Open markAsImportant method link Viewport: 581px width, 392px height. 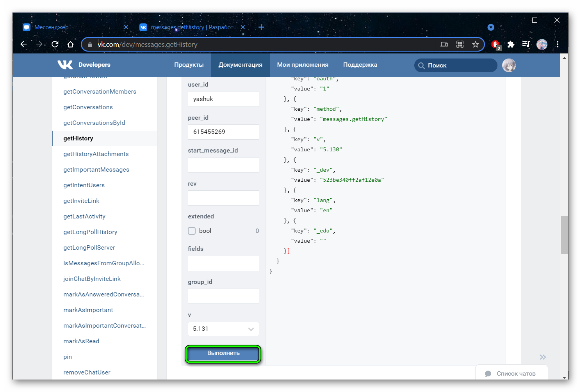[88, 310]
